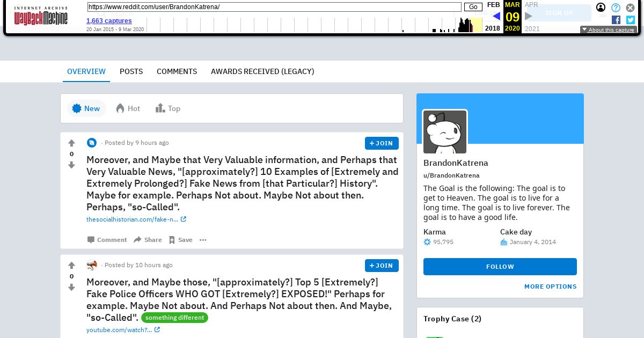Open the Fake News History post title
Image resolution: width=644 pixels, height=338 pixels.
click(243, 183)
